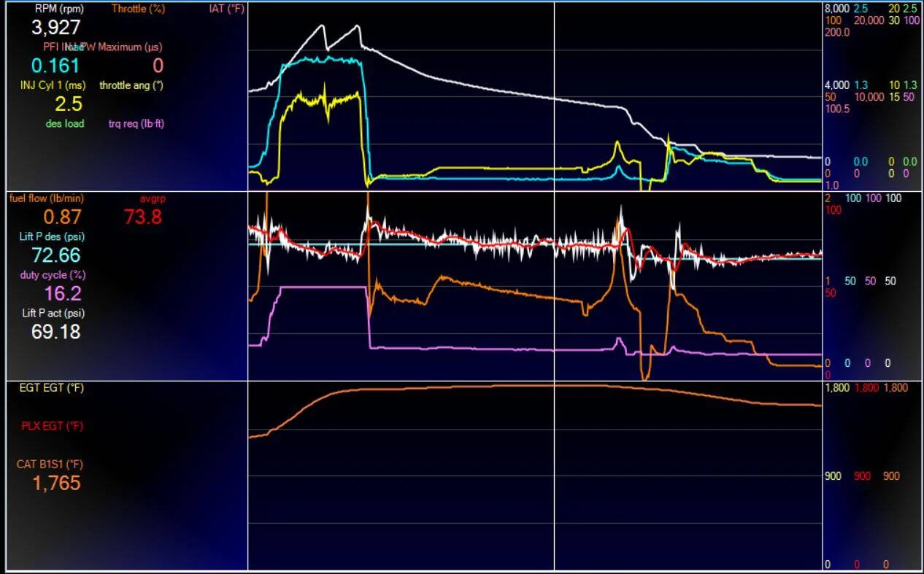The height and width of the screenshot is (574, 924).
Task: Click the RPM value 3,927
Action: click(55, 28)
